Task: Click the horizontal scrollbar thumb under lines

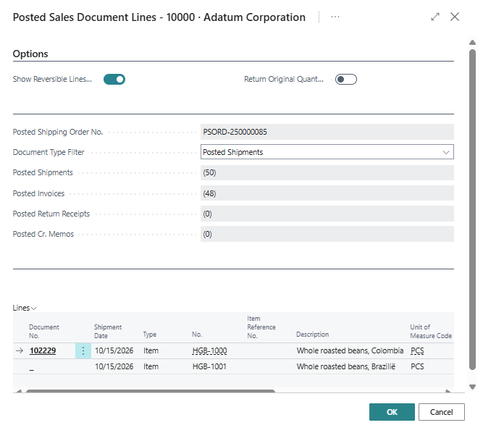Action: tap(150, 392)
